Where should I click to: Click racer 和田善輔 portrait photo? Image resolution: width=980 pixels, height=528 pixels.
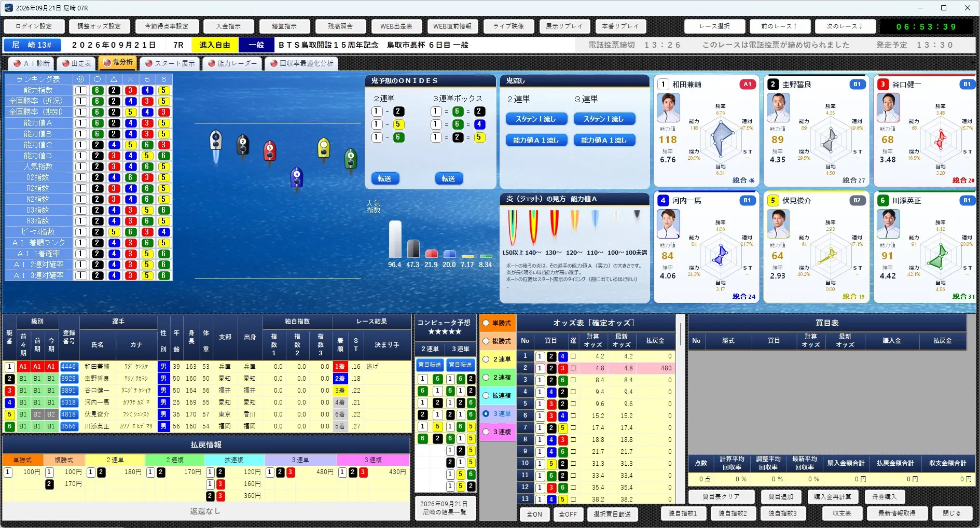(668, 108)
